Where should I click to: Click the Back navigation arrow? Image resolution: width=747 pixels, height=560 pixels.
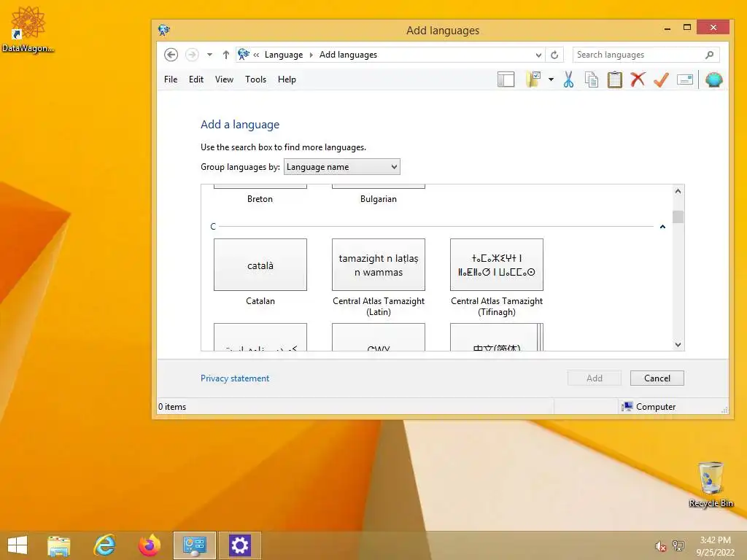171,55
